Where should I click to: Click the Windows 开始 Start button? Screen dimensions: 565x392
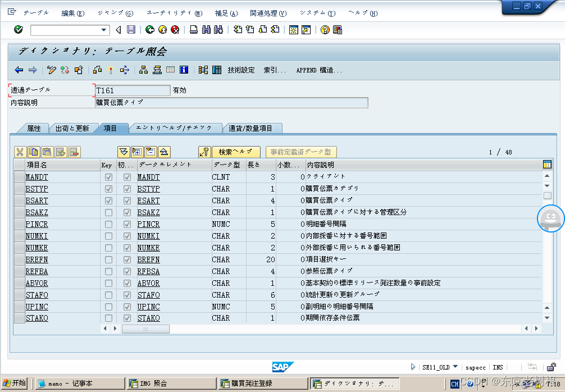coord(15,384)
